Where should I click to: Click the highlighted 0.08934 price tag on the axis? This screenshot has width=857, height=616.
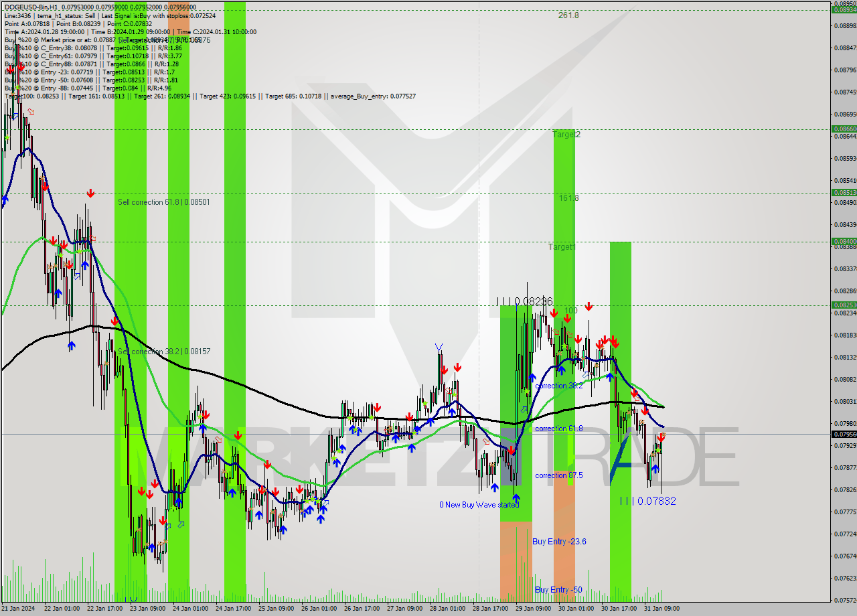[844, 9]
